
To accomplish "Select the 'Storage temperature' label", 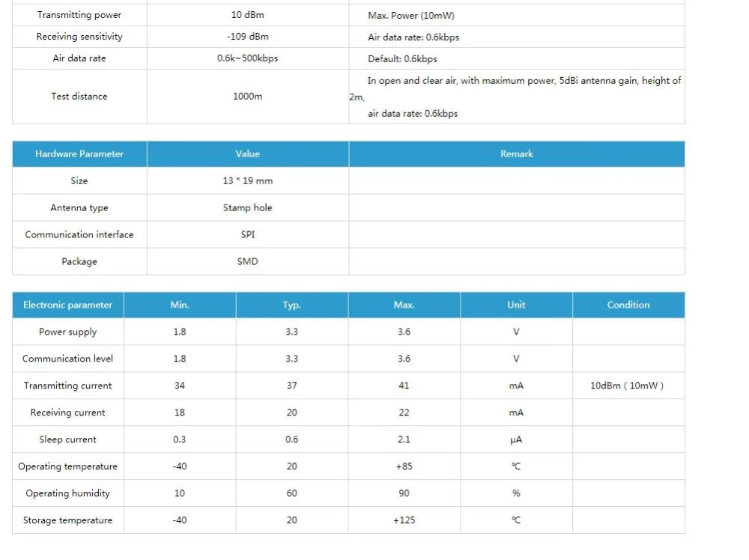I will click(x=68, y=520).
